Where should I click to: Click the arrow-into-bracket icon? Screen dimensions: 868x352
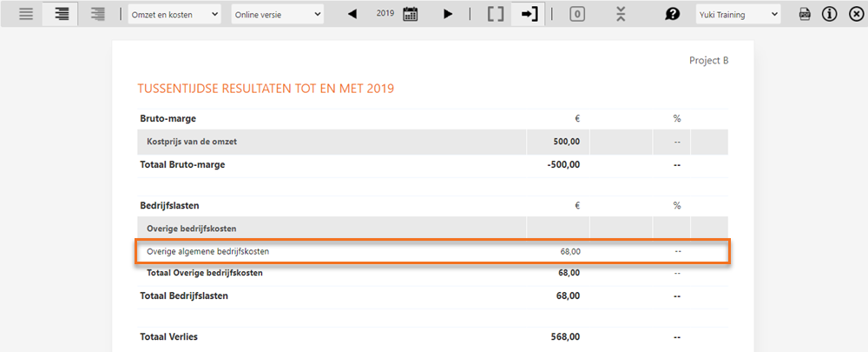tap(529, 15)
